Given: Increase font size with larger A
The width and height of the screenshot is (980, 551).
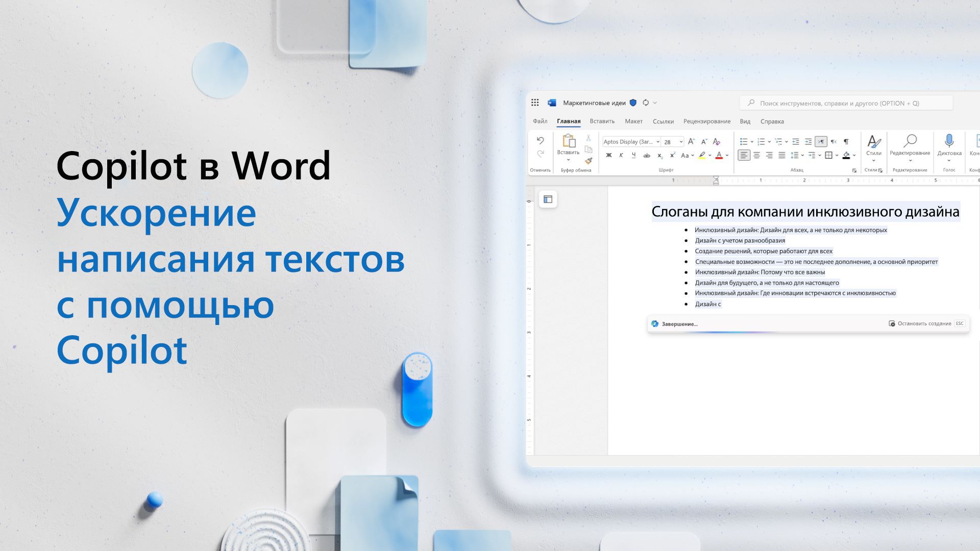Looking at the screenshot, I should coord(691,141).
